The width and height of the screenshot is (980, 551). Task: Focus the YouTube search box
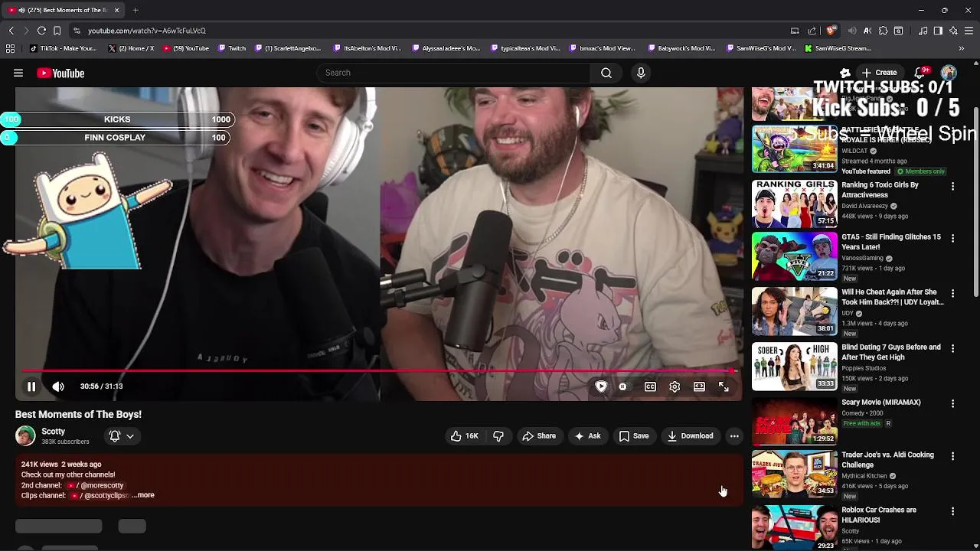453,73
